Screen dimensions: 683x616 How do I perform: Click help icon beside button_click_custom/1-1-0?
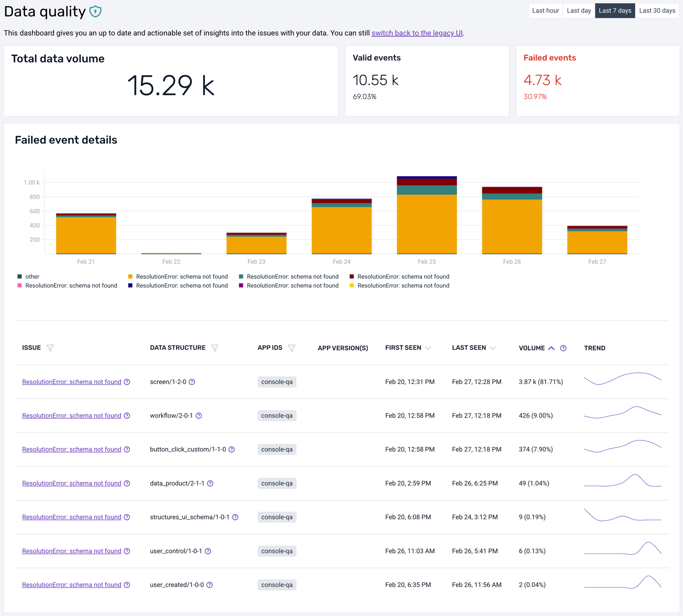[x=231, y=450]
